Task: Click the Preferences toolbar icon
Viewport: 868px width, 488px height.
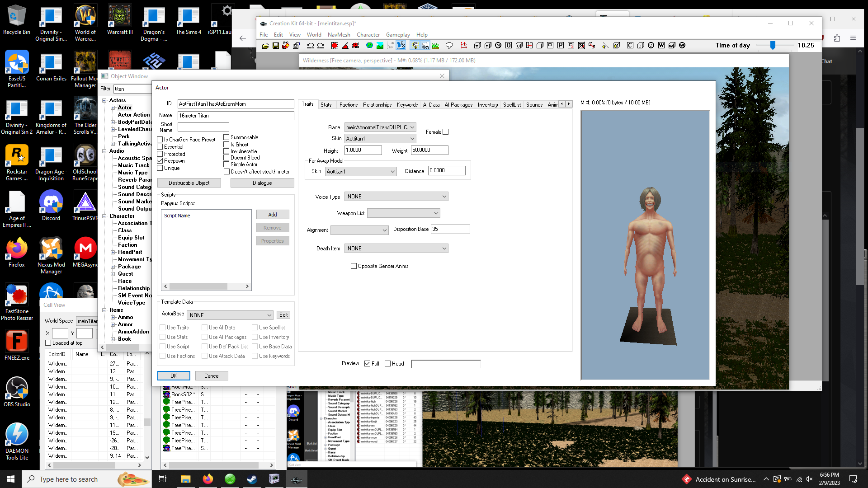Action: tap(297, 45)
